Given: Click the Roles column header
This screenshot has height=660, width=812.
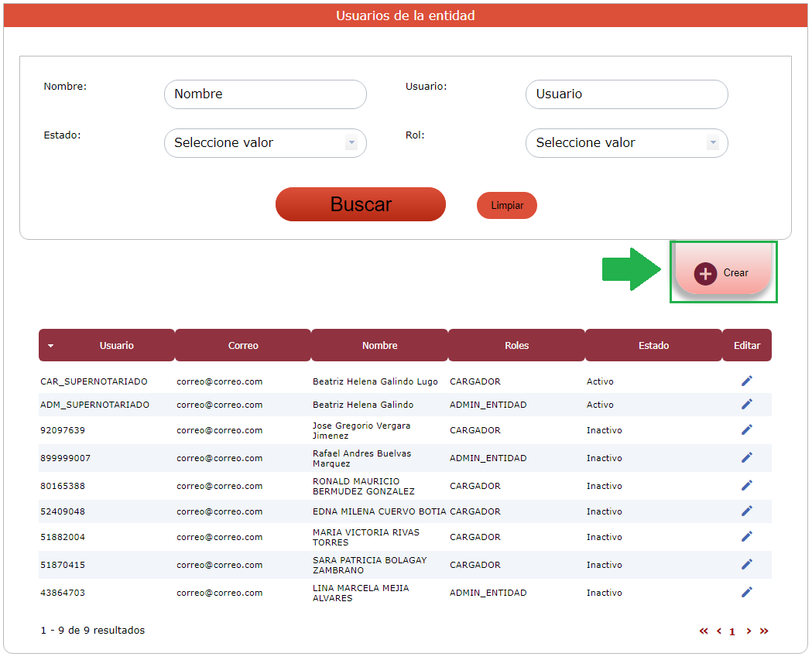Looking at the screenshot, I should click(516, 346).
